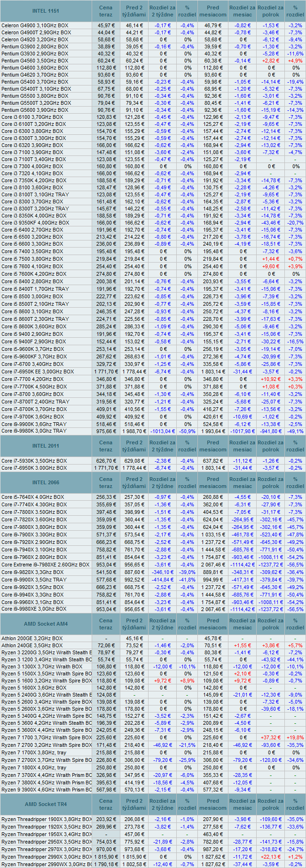
Task: Select Core i7-5930K 3,50GHz BOX
Action: pyautogui.click(x=34, y=461)
